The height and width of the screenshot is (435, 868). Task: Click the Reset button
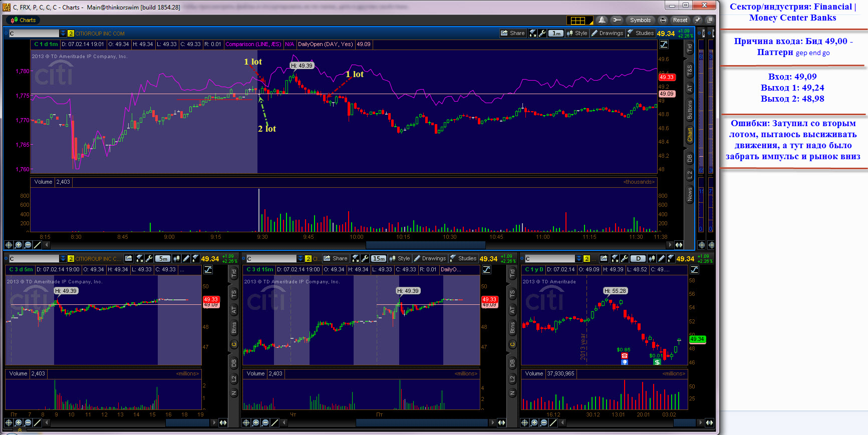(680, 20)
